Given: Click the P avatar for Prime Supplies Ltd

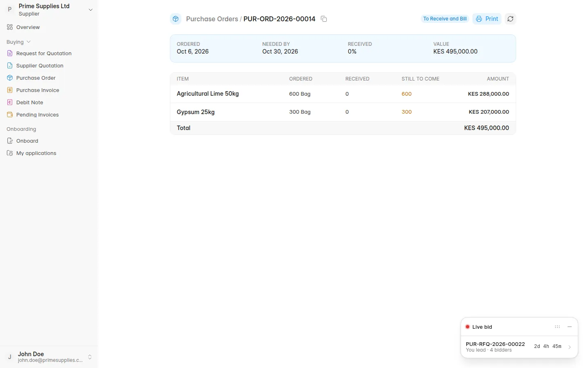Looking at the screenshot, I should point(10,9).
